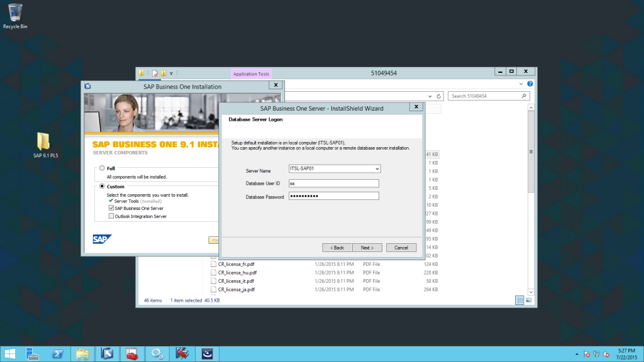
Task: Close the InstallShield Wizard dialog
Action: click(x=416, y=107)
